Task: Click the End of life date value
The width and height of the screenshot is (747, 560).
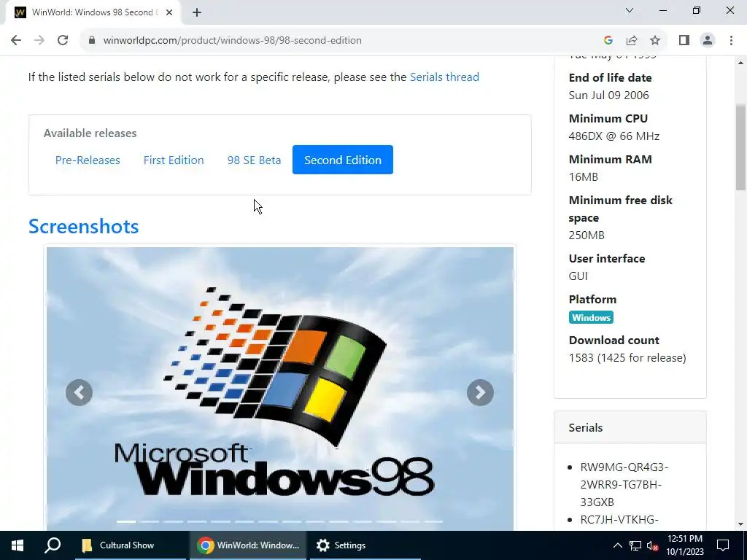Action: [x=608, y=96]
